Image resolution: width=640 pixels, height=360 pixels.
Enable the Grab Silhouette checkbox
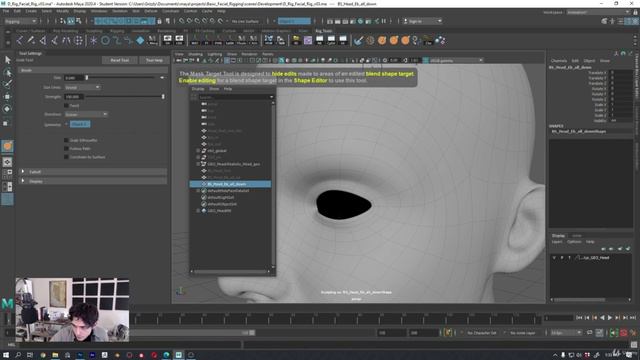pos(66,140)
